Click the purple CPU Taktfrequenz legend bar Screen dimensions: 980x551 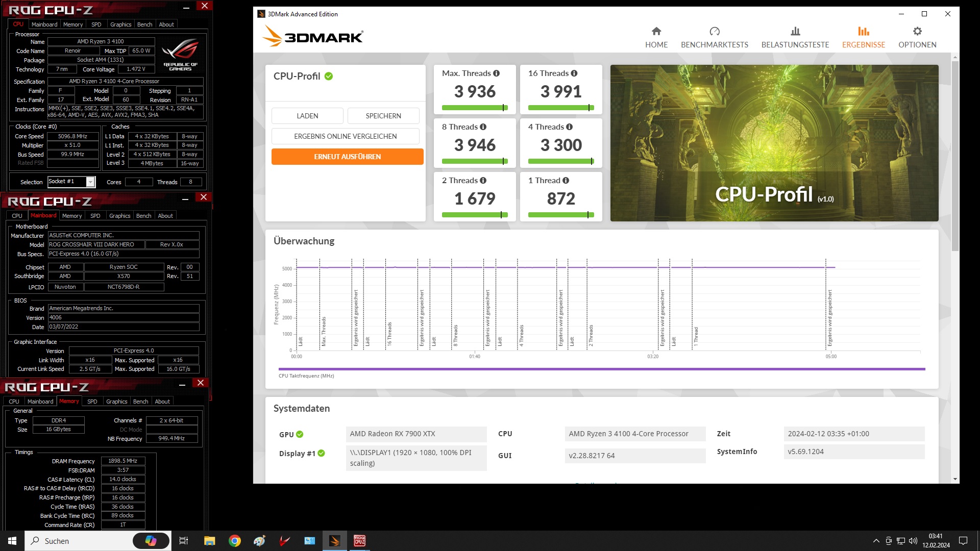[602, 369]
